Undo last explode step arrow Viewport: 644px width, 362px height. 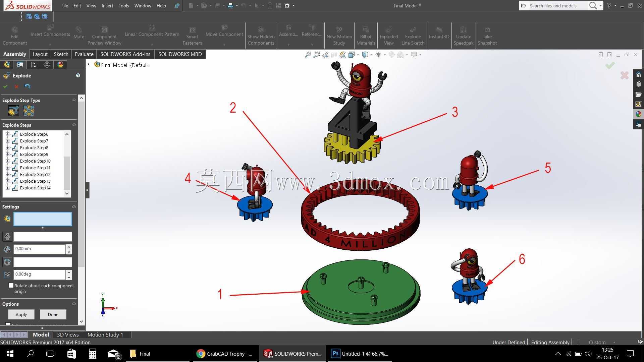coord(28,86)
